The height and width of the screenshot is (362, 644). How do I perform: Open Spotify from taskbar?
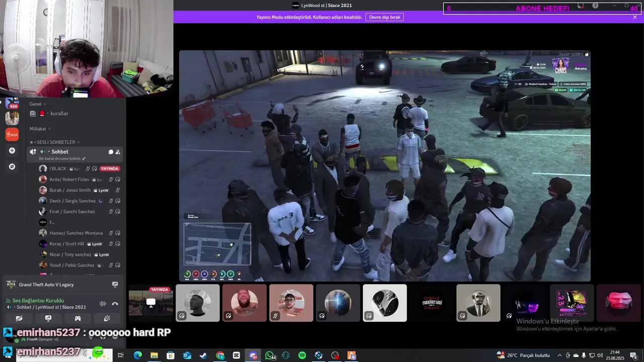(302, 355)
